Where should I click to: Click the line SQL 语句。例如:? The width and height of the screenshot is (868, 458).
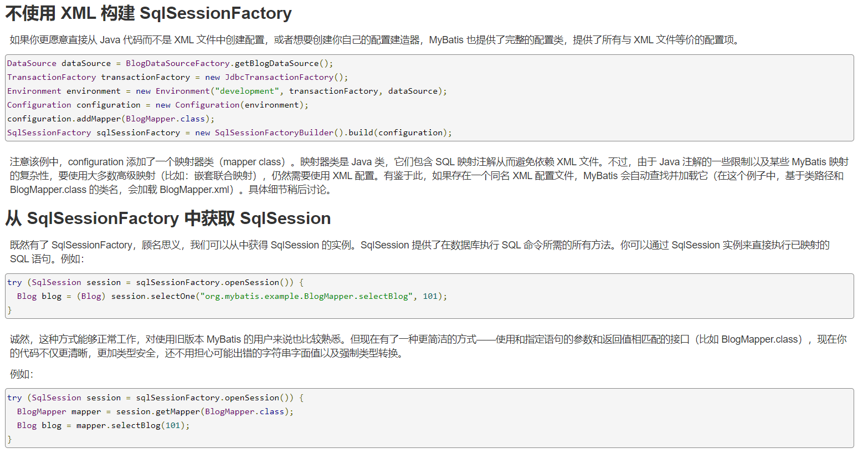[x=47, y=259]
